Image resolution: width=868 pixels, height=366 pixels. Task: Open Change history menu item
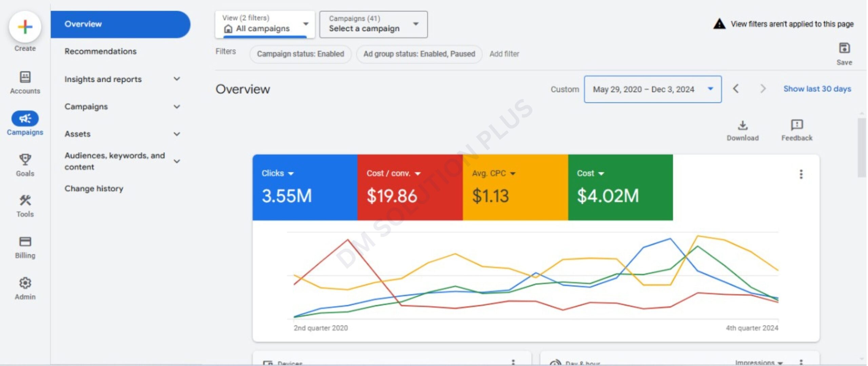pyautogui.click(x=94, y=189)
